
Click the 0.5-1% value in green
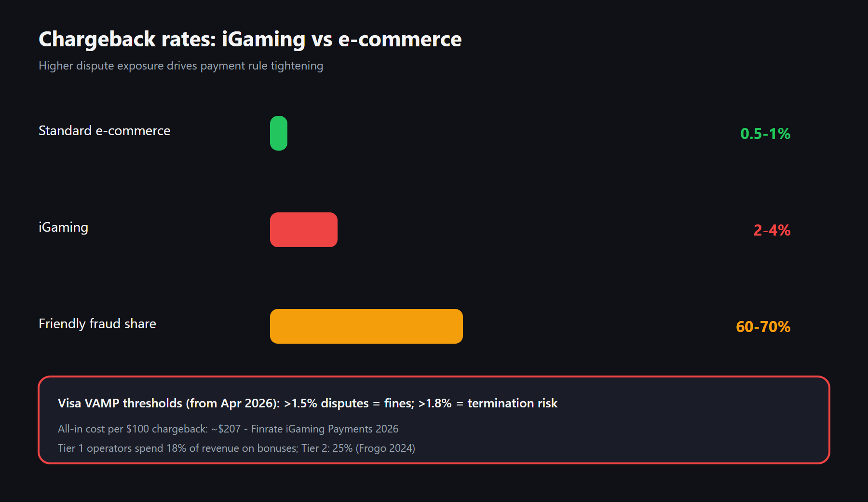[765, 134]
